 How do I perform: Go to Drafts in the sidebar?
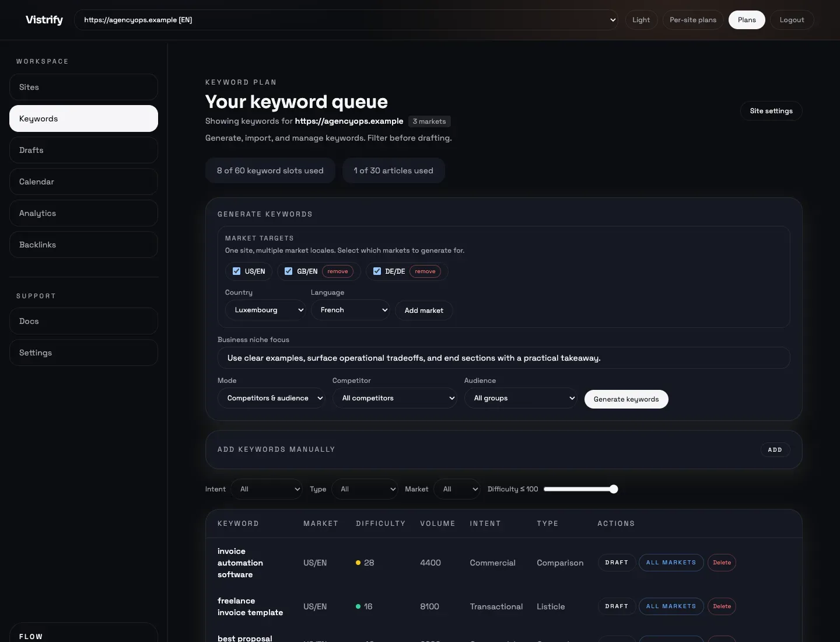pyautogui.click(x=83, y=151)
